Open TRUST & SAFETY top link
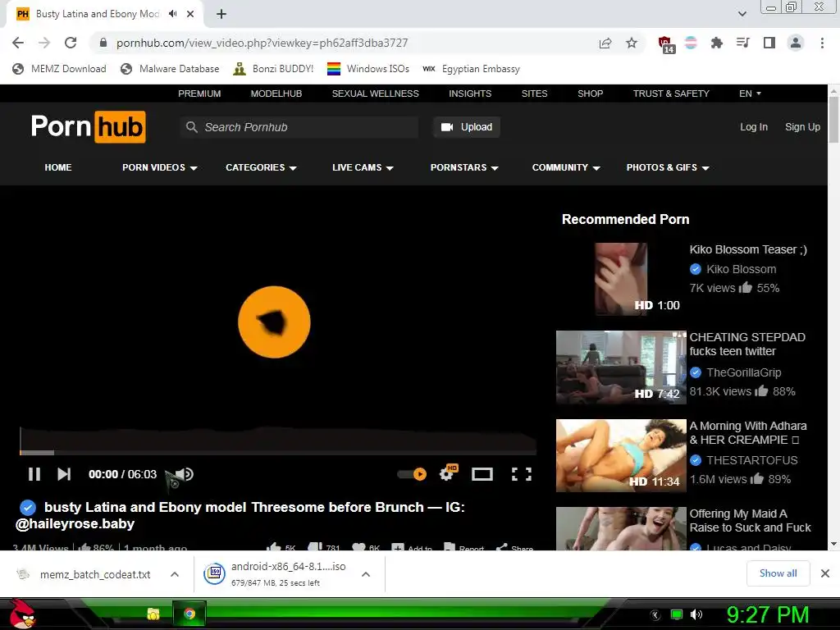 pos(671,94)
